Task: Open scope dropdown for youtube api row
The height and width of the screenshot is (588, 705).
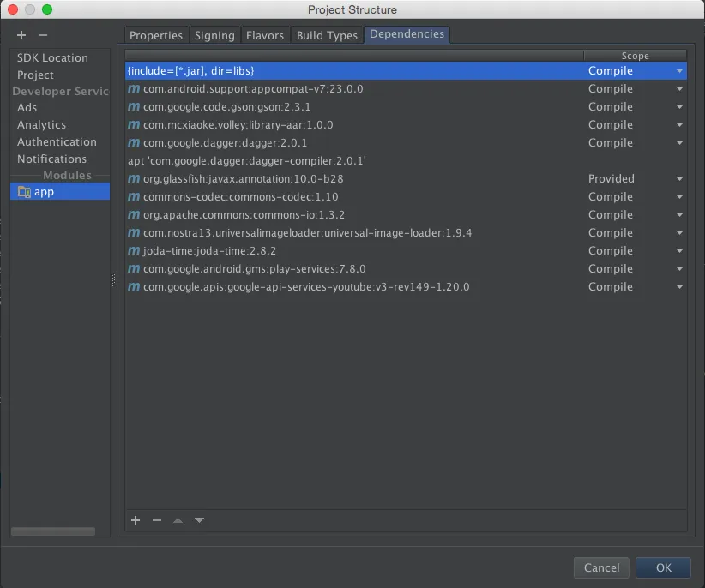Action: tap(679, 287)
